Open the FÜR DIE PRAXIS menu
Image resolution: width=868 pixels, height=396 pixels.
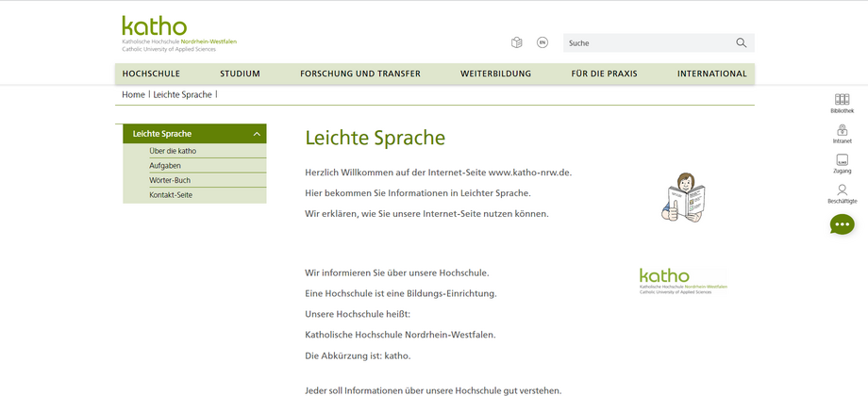604,74
